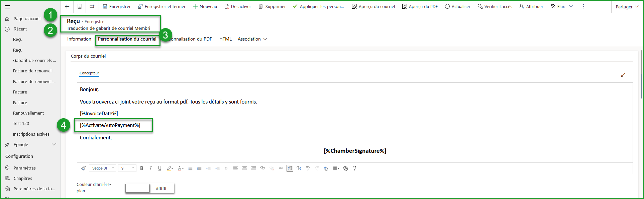
Task: Click the #ffffff color code field
Action: pos(162,189)
